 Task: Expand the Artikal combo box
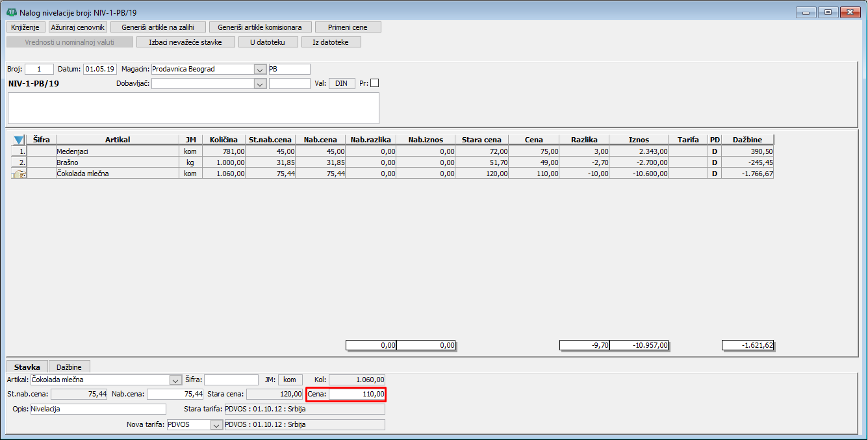click(175, 380)
